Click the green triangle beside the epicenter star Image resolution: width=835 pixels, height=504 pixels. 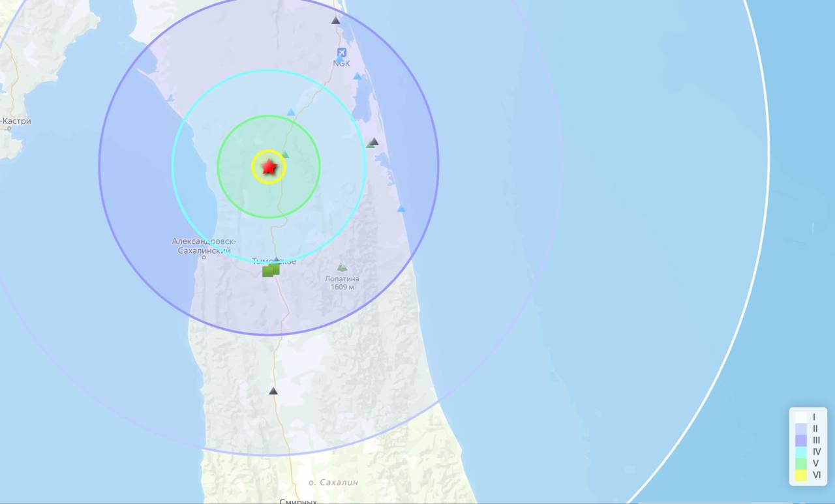[x=285, y=155]
